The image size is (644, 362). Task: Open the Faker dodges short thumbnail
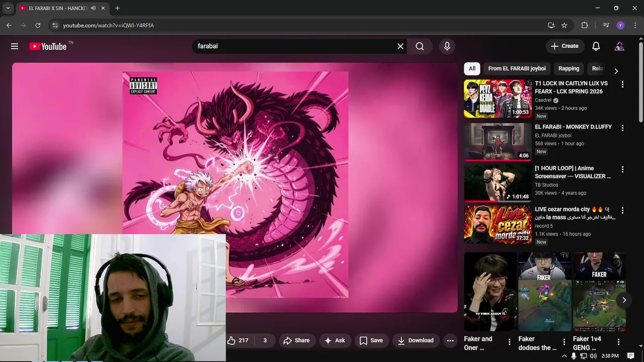point(545,292)
